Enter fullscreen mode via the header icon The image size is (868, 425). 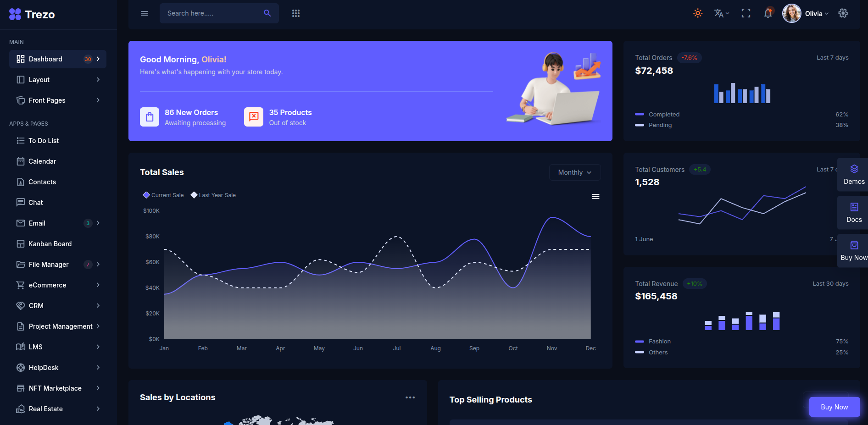click(746, 13)
